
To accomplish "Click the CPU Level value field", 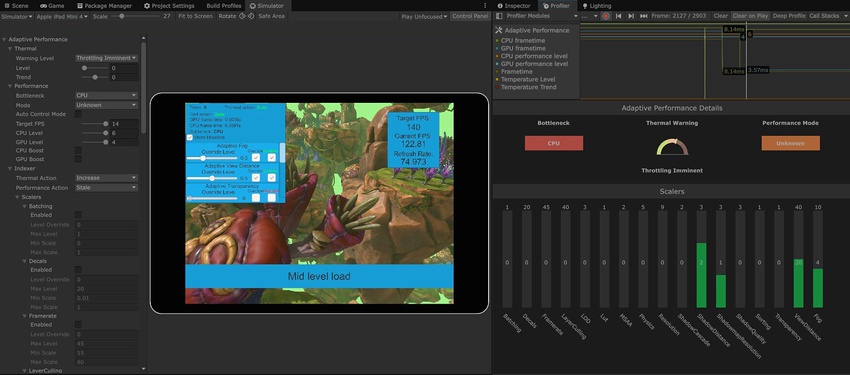I will tap(124, 133).
